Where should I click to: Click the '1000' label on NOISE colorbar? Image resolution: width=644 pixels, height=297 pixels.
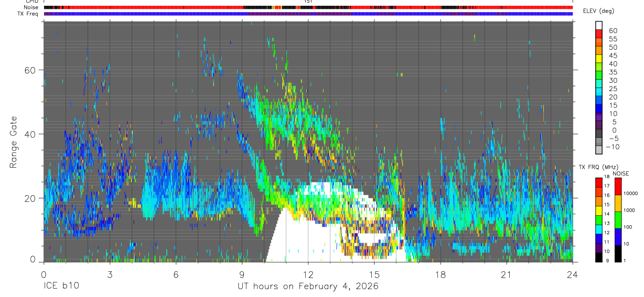[630, 210]
